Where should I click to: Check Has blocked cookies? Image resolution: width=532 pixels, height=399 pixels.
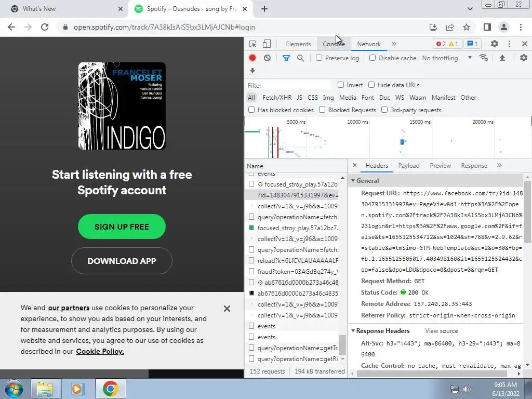(x=251, y=110)
